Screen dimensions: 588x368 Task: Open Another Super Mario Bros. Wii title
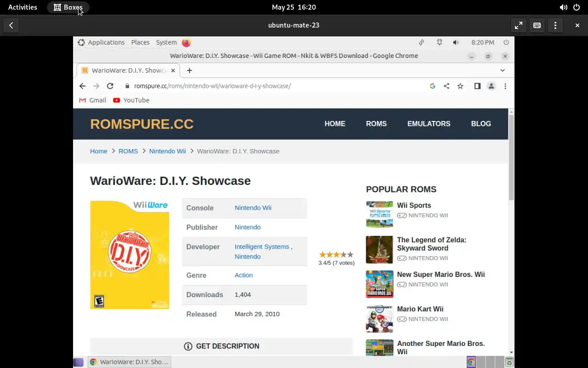[441, 348]
